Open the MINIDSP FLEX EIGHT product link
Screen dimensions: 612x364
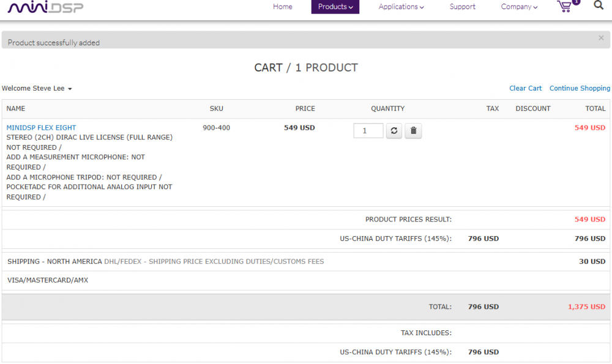(41, 128)
